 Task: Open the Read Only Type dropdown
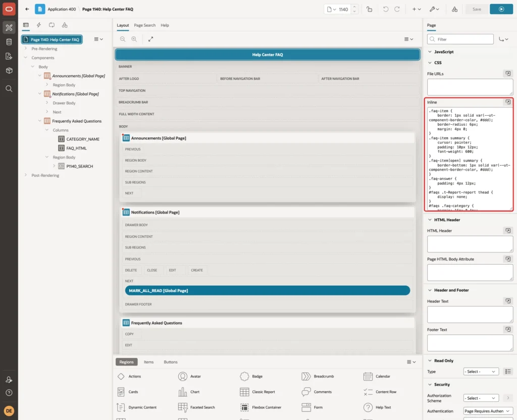[x=481, y=372]
